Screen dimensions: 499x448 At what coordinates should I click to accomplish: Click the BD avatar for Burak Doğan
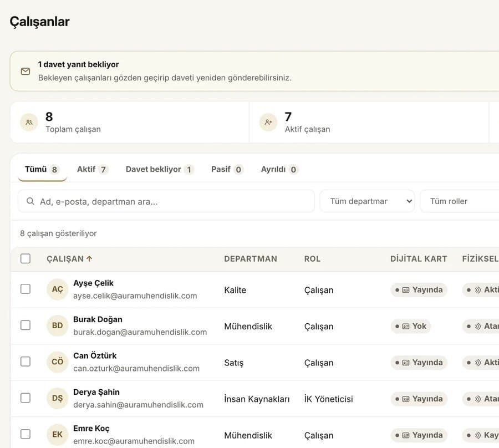pos(57,325)
